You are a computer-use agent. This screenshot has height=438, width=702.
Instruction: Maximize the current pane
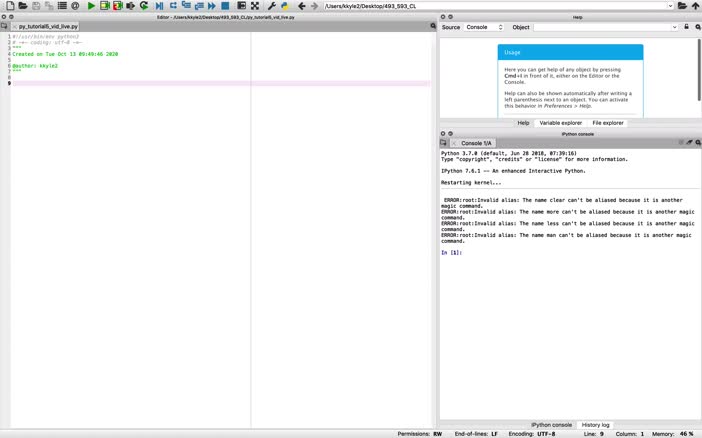pyautogui.click(x=241, y=6)
